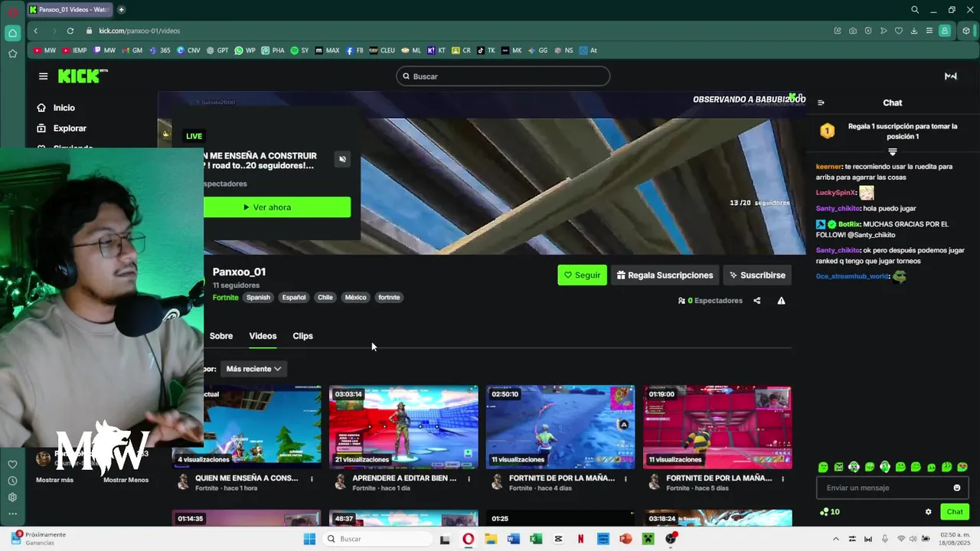This screenshot has width=980, height=551.
Task: Open Opera sidebar home icon
Action: click(x=12, y=33)
